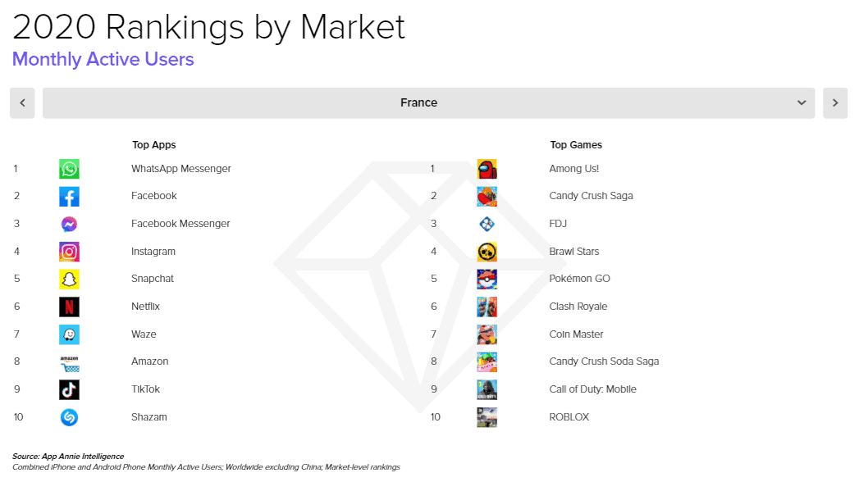
Task: Click the TikTok app icon
Action: (x=69, y=389)
